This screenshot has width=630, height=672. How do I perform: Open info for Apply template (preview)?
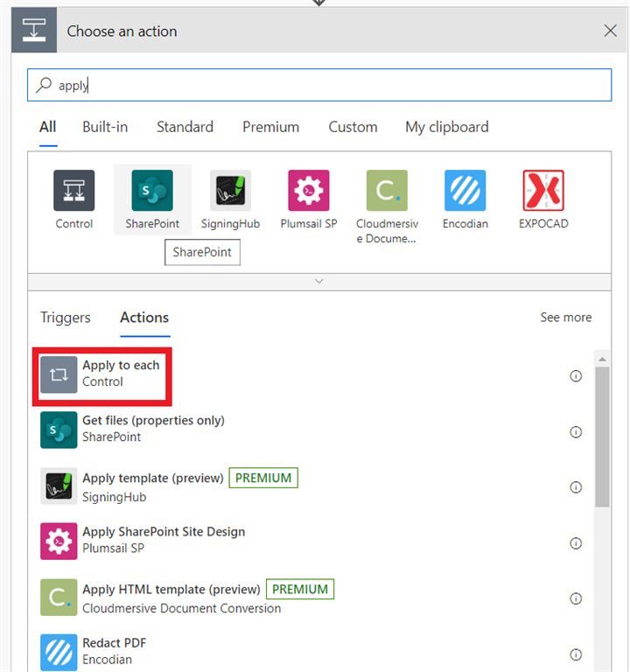click(x=576, y=487)
